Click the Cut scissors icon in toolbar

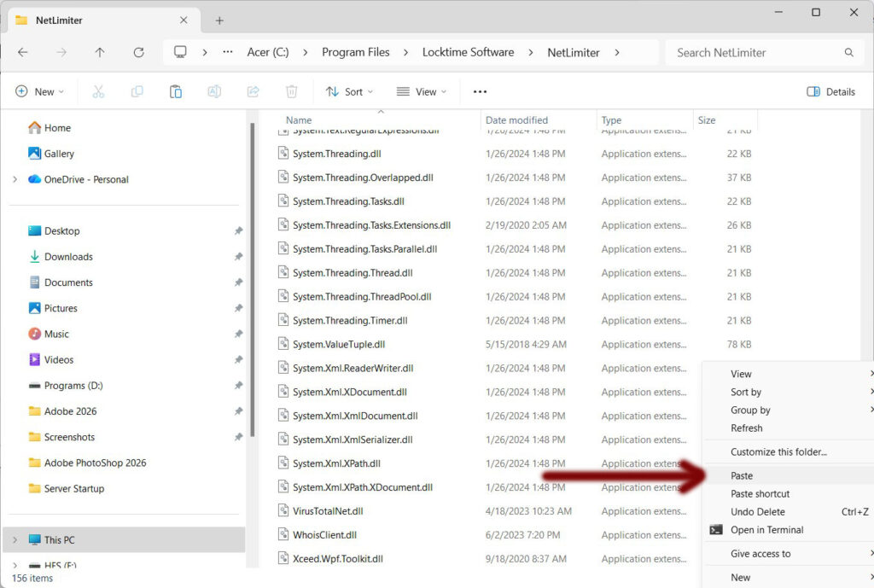click(x=98, y=91)
